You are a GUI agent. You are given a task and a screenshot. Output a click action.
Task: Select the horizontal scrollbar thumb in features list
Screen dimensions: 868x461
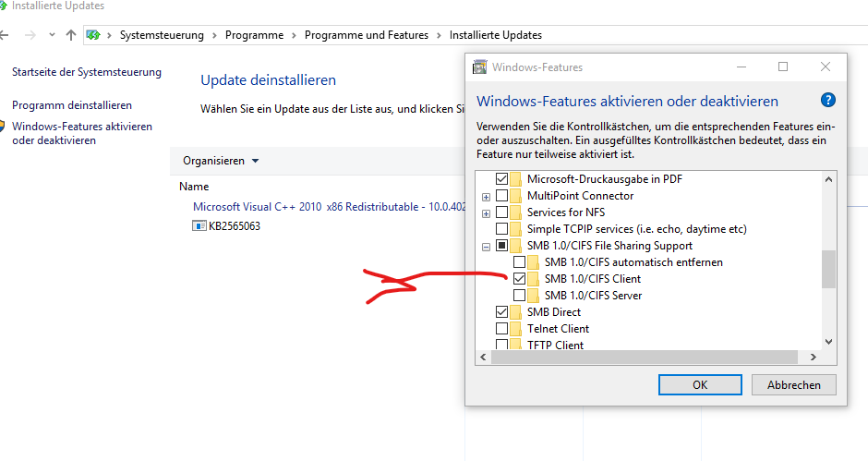[x=645, y=358]
